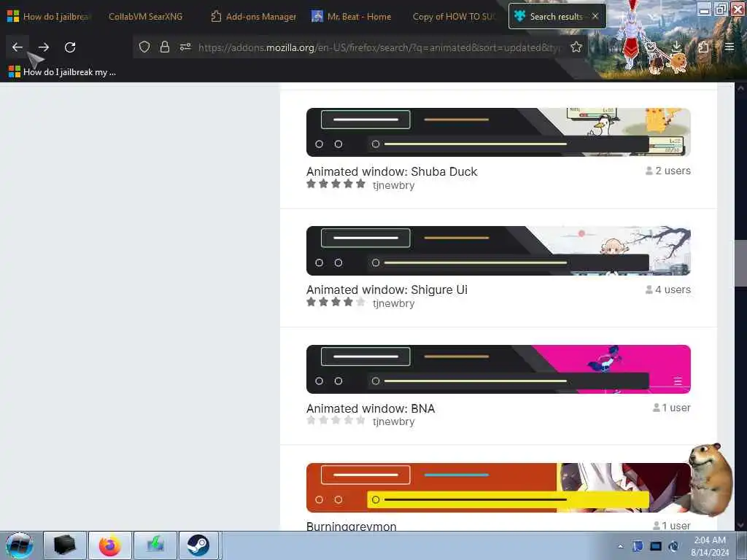747x560 pixels.
Task: Switch to the Add-ons Manager tab
Action: point(254,17)
